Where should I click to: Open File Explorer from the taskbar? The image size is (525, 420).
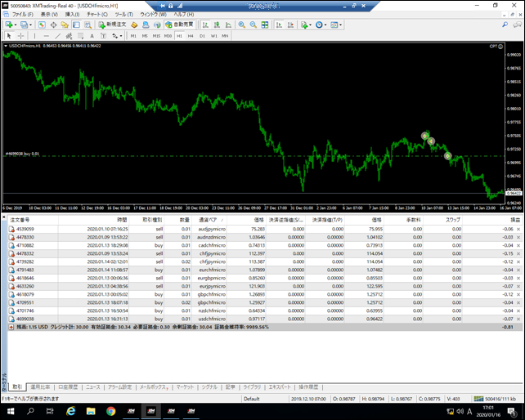91,411
